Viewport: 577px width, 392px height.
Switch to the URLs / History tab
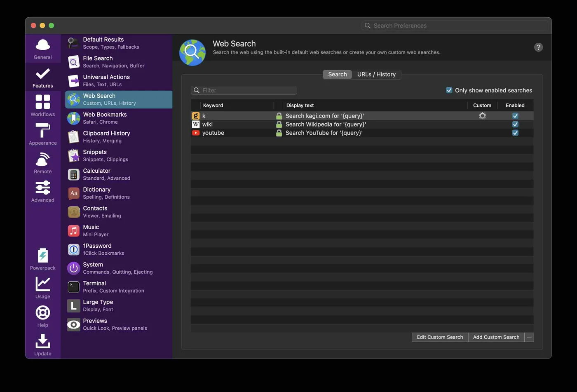tap(376, 75)
